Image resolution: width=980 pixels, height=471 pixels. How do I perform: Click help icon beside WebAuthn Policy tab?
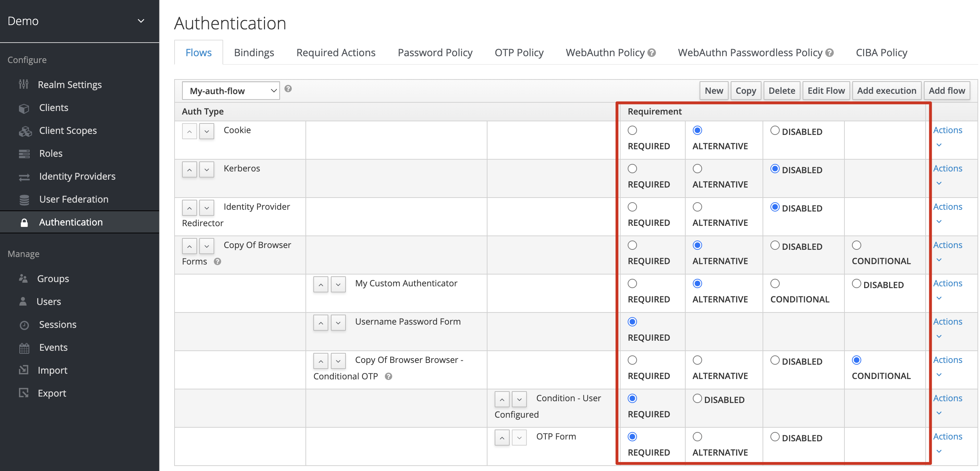click(x=652, y=53)
